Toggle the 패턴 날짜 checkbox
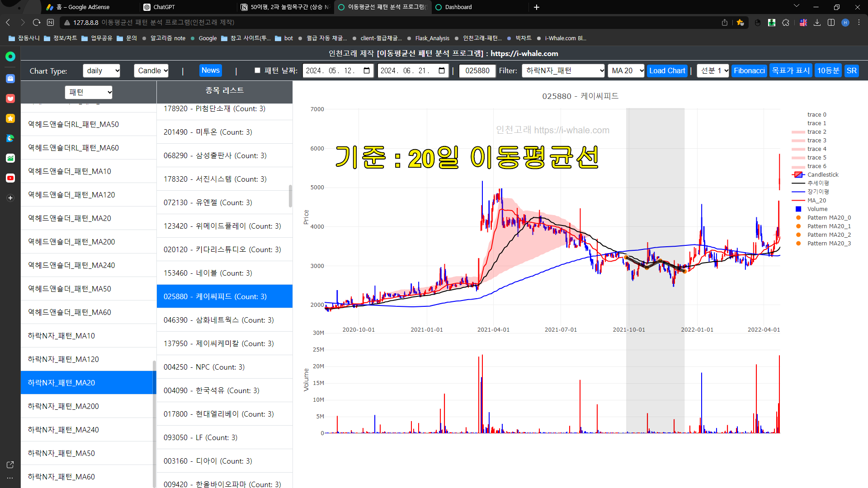Screen dimensions: 868x488 257,70
